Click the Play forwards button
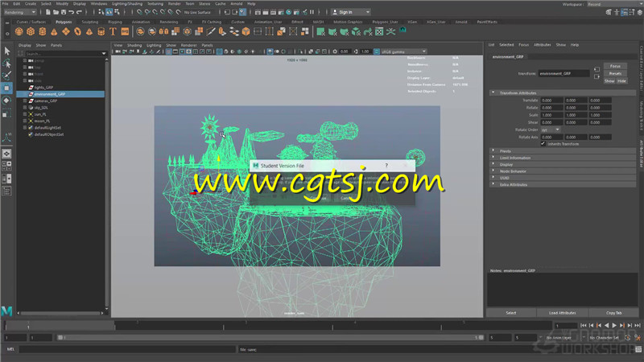Screen dimensions: 644x362 pyautogui.click(x=614, y=326)
